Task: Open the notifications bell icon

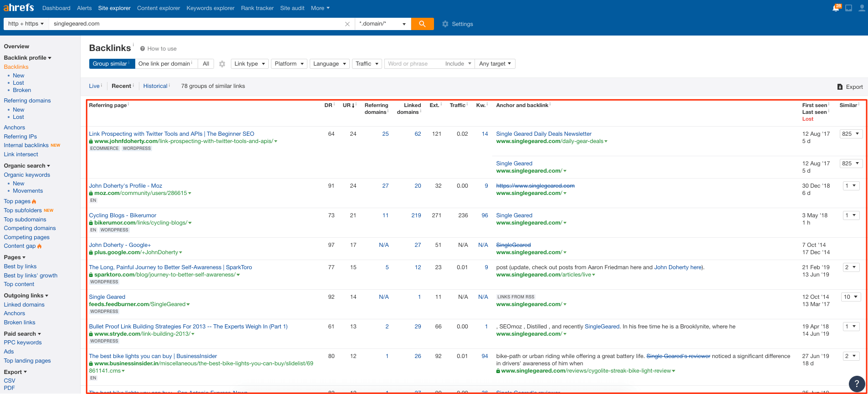Action: click(x=836, y=8)
